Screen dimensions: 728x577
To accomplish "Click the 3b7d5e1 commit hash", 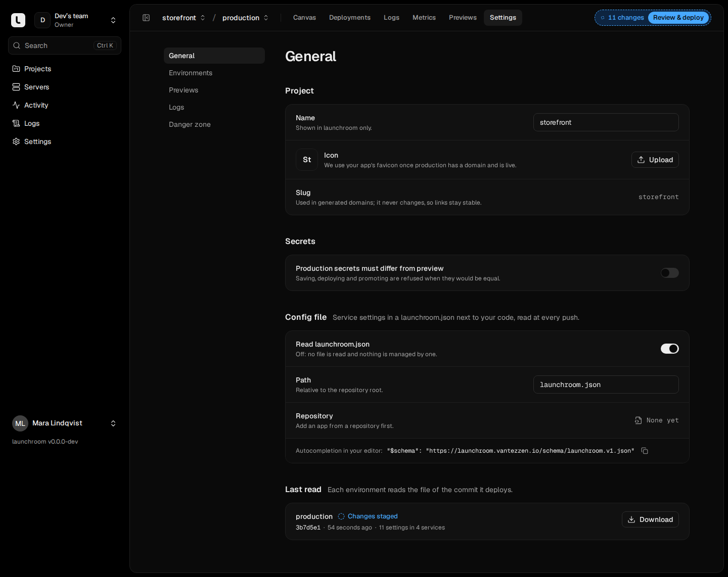I will 308,527.
